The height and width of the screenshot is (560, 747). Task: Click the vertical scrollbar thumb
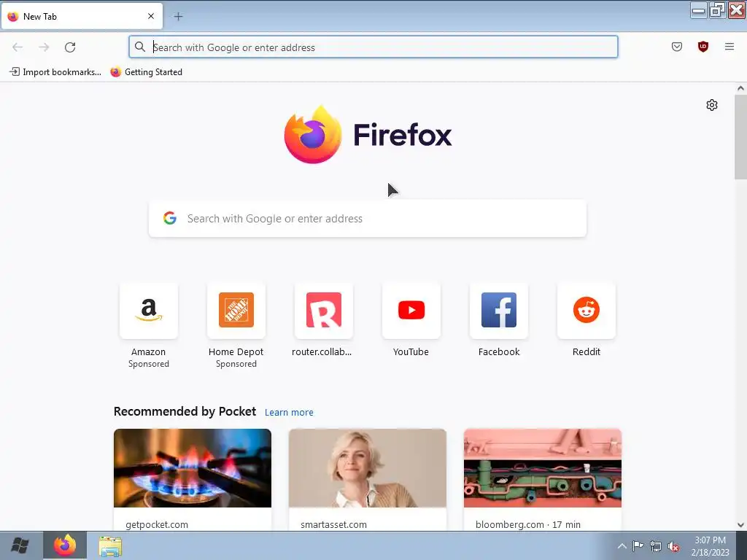[740, 137]
